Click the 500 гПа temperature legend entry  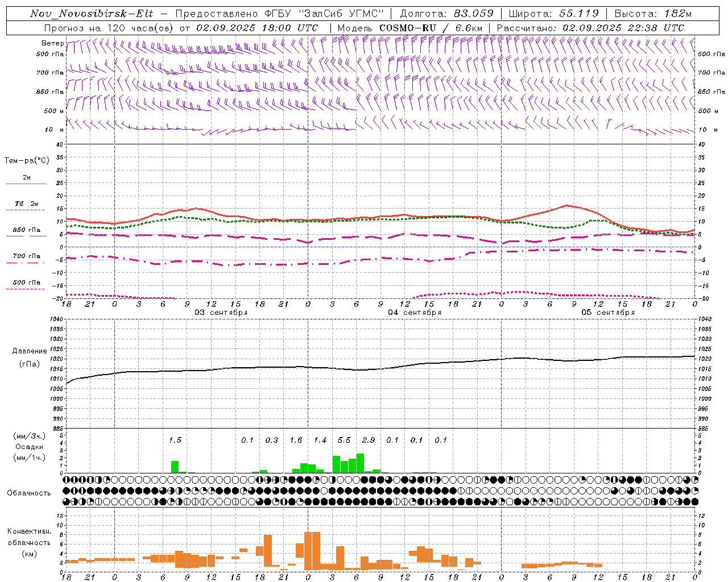point(27,282)
